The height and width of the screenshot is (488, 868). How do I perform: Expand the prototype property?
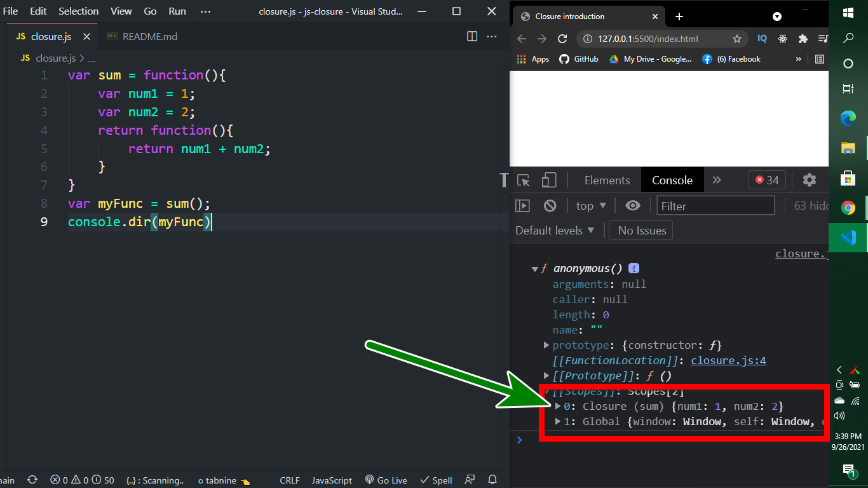click(x=546, y=345)
